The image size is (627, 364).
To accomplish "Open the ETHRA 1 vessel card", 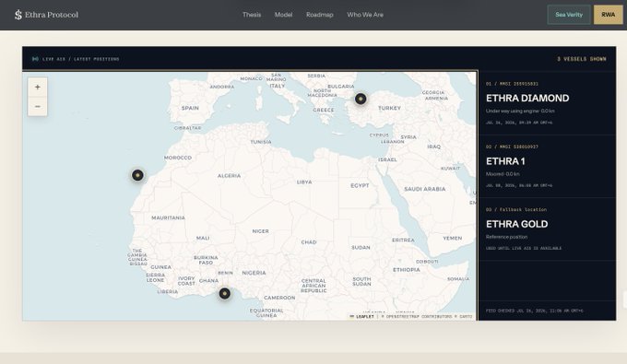I will click(x=548, y=166).
